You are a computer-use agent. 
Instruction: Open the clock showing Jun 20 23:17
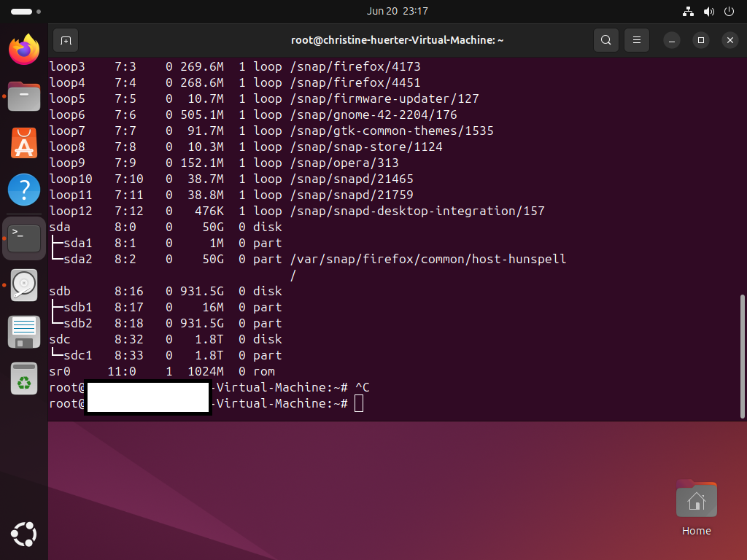pyautogui.click(x=398, y=12)
